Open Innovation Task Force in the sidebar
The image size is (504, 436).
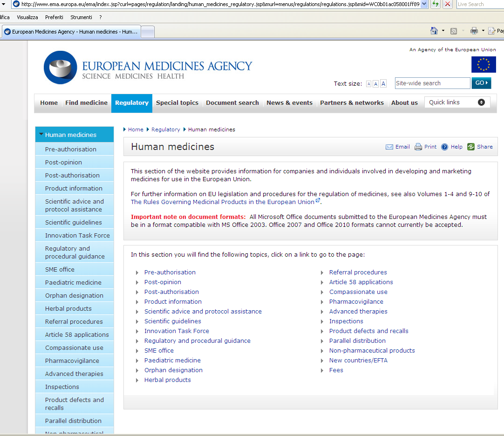pos(75,235)
